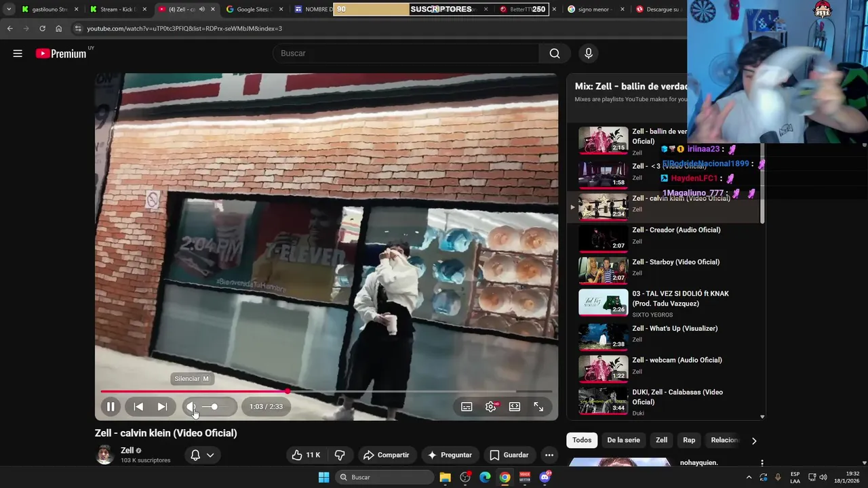Open the tab search dropdown arrow
The height and width of the screenshot is (488, 868).
9,9
